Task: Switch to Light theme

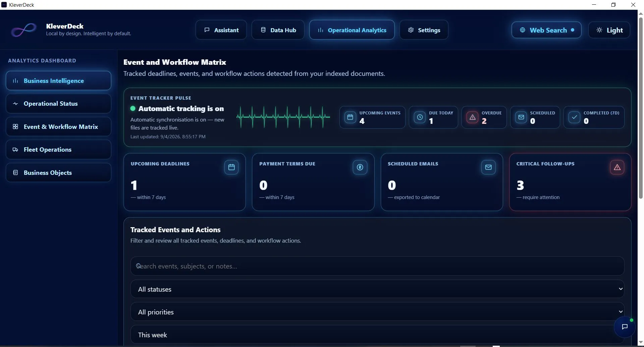Action: click(x=609, y=30)
